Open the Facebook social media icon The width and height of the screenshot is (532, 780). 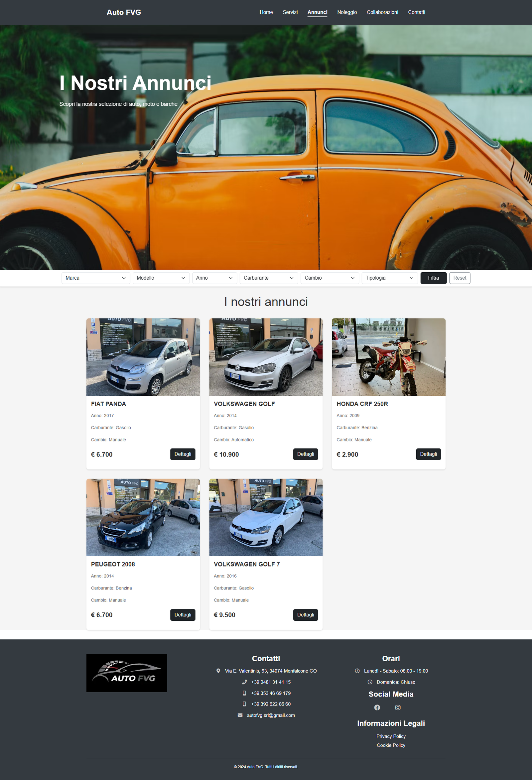tap(377, 708)
